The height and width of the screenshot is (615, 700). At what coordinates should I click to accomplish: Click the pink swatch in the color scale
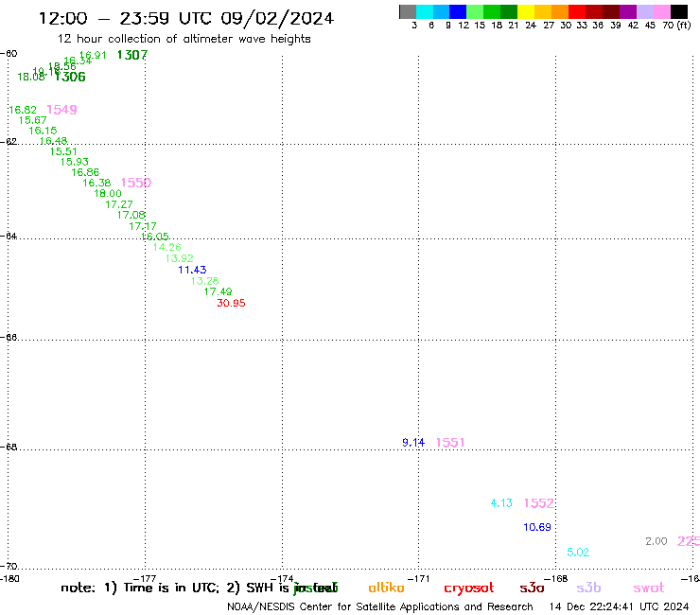tap(661, 11)
